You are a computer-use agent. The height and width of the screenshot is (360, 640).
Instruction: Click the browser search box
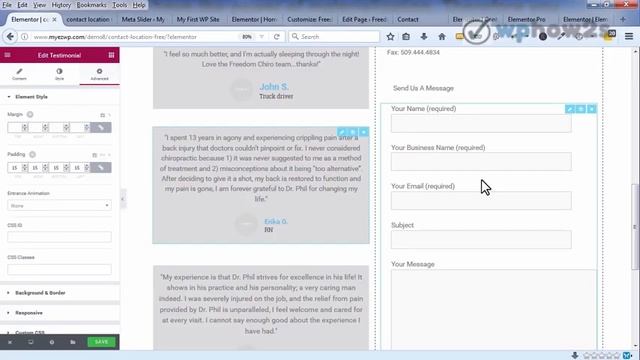334,37
